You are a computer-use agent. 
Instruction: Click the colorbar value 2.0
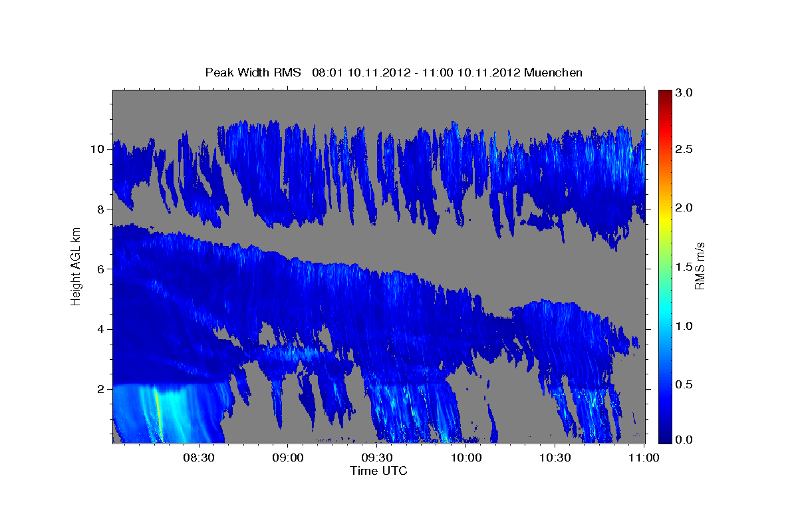coord(685,208)
